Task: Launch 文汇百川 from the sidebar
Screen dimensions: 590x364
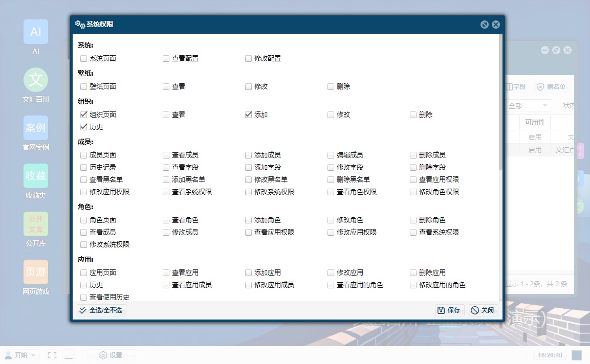Action: (35, 80)
